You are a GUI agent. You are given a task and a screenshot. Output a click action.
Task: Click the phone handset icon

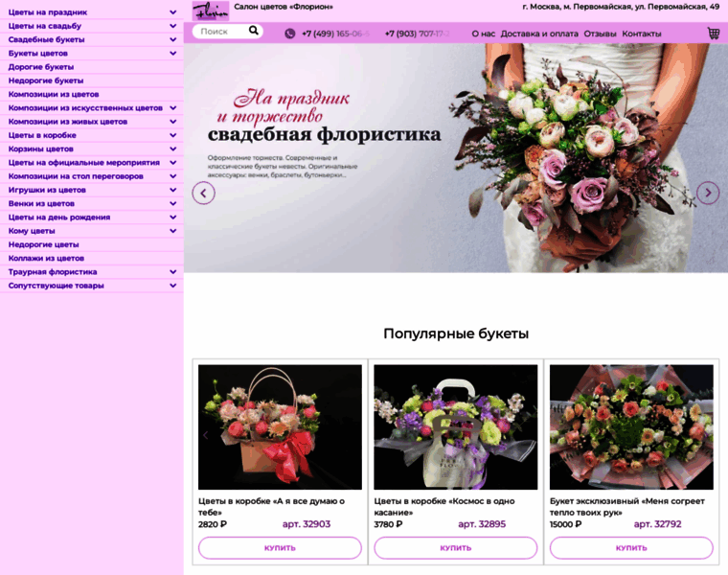point(289,34)
